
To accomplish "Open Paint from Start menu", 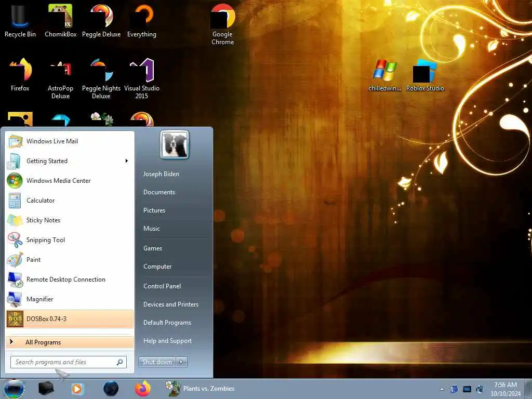I will click(x=70, y=260).
